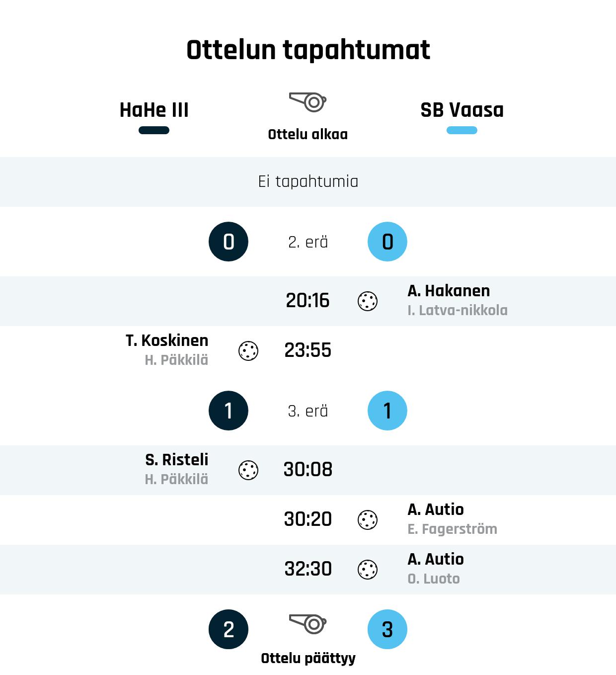This screenshot has height=675, width=616.
Task: Click the goal ball icon at 30:08
Action: [x=248, y=470]
